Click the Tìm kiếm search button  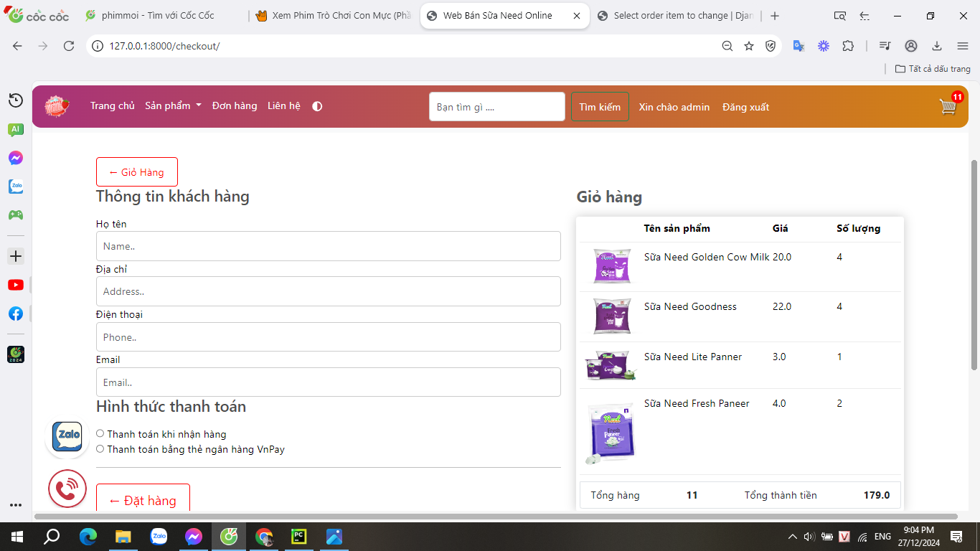click(600, 107)
